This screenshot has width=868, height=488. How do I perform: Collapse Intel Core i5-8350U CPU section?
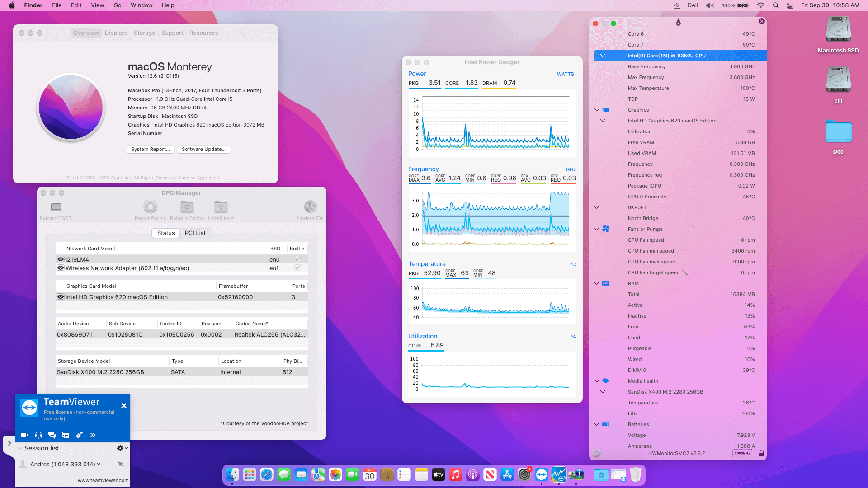click(603, 56)
